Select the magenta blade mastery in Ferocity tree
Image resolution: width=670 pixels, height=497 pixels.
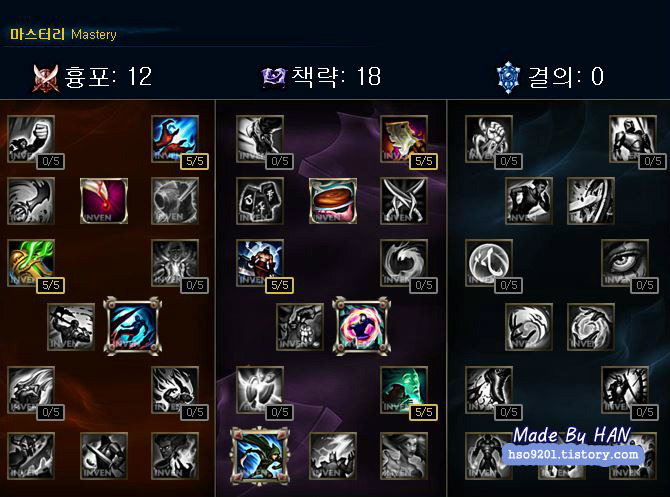(104, 201)
